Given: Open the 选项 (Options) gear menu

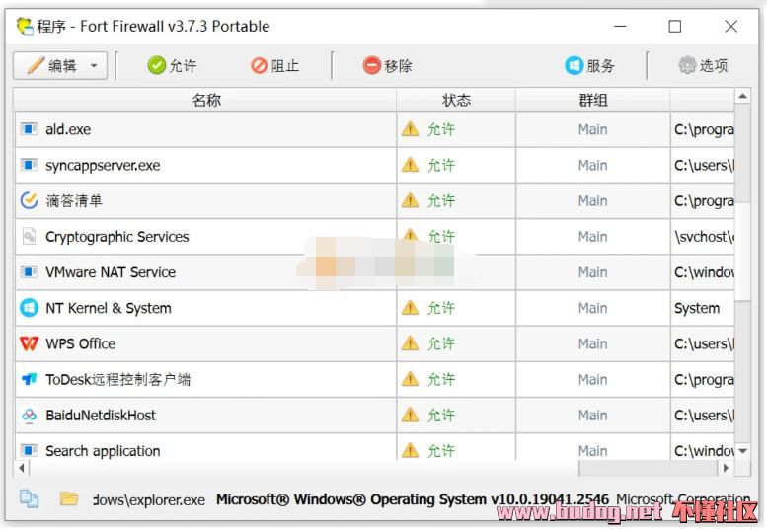Looking at the screenshot, I should (x=703, y=66).
